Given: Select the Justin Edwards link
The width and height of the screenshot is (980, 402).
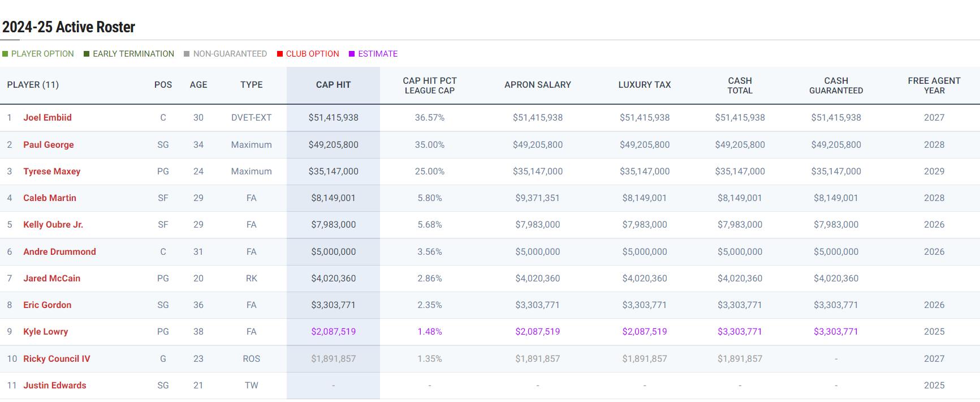Looking at the screenshot, I should tap(55, 385).
